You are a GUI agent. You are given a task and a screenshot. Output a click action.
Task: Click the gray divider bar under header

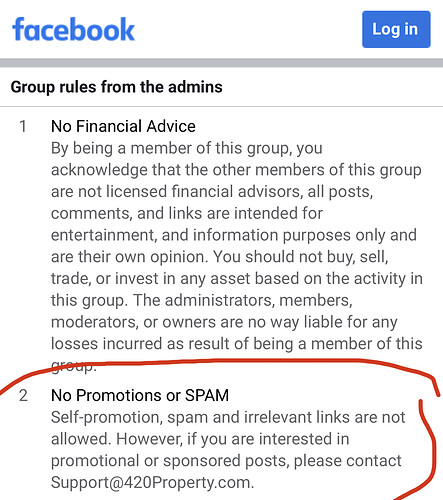(221, 63)
